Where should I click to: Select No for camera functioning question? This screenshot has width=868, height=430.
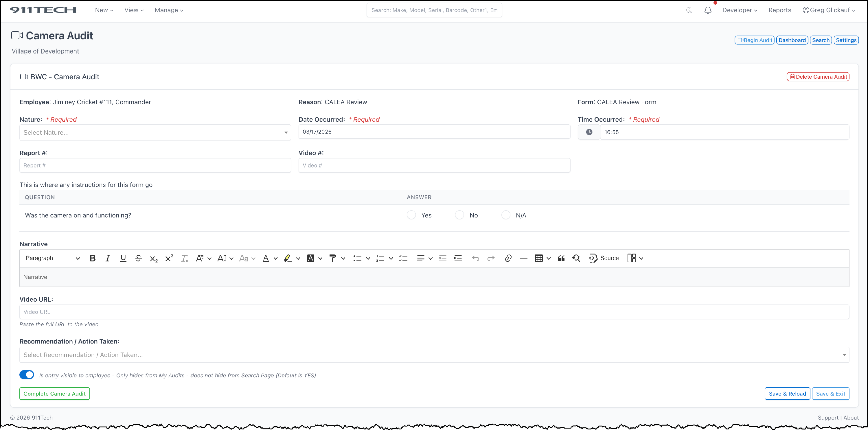(459, 215)
